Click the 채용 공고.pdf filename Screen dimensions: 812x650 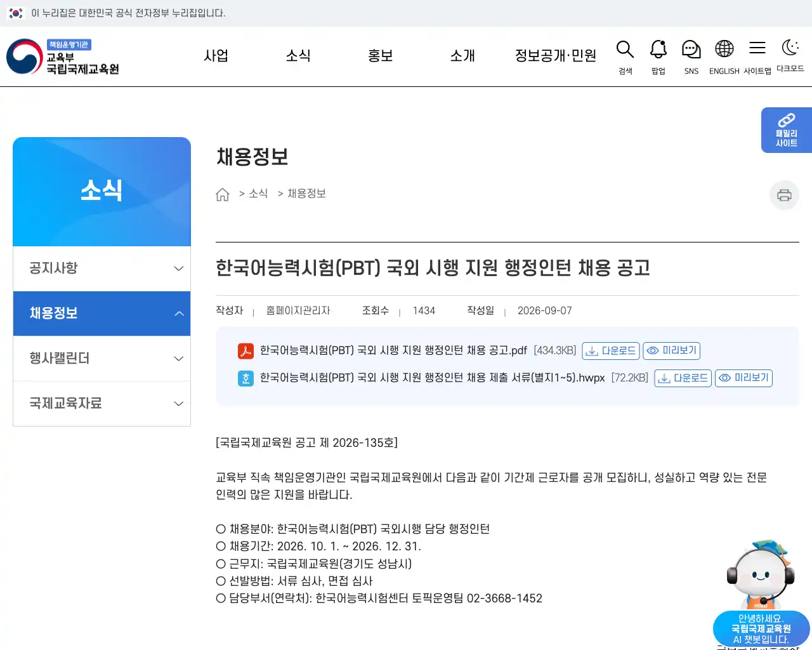point(393,351)
